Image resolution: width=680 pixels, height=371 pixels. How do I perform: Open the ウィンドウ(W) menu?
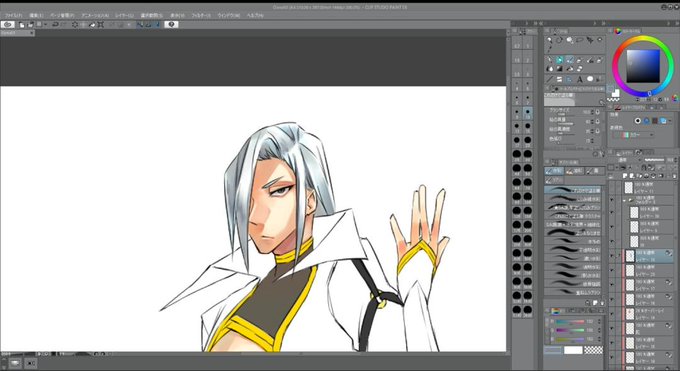pyautogui.click(x=229, y=15)
